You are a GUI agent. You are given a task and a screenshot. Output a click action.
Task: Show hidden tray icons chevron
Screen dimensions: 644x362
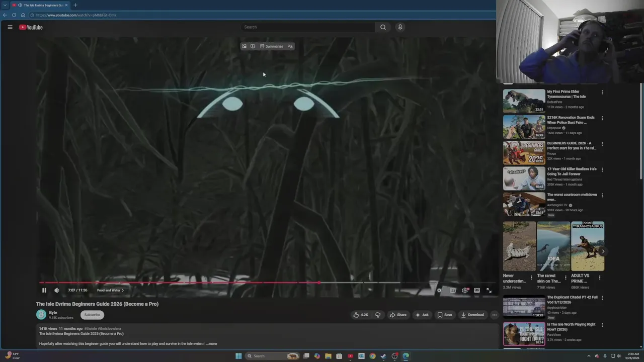(x=589, y=356)
